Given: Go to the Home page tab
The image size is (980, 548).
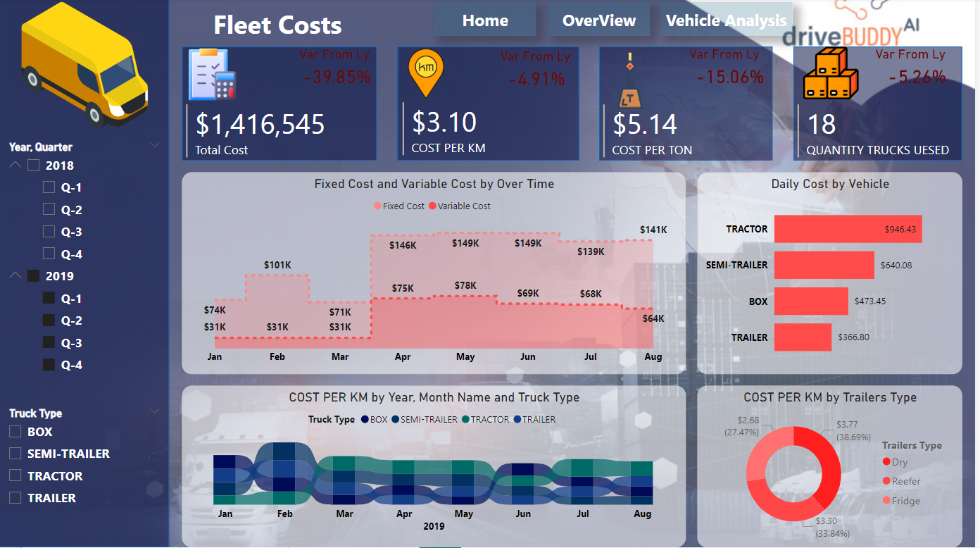Looking at the screenshot, I should pos(485,21).
